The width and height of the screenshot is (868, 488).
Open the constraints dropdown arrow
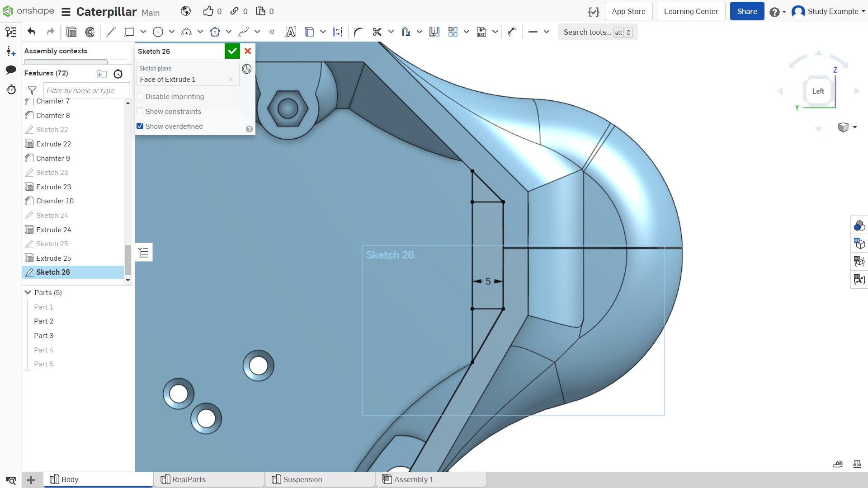tap(547, 32)
